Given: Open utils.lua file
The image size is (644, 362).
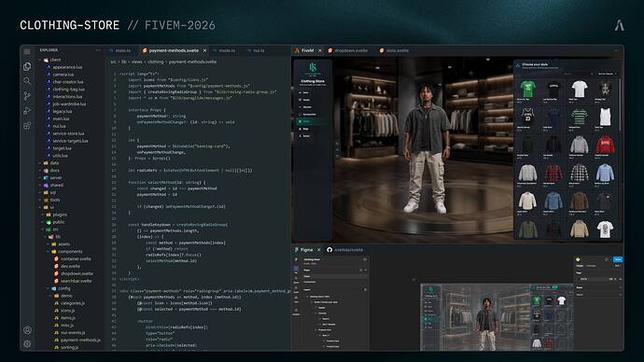Looking at the screenshot, I should (60, 156).
